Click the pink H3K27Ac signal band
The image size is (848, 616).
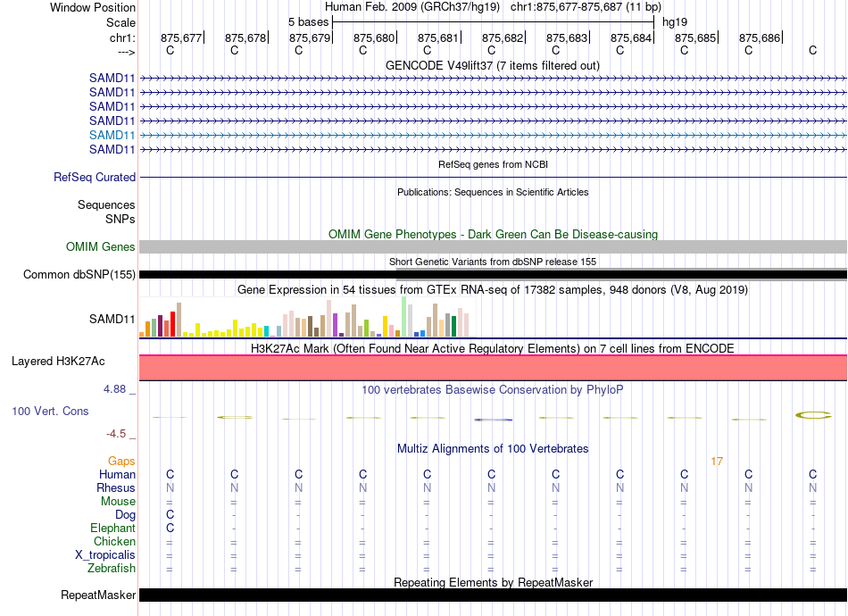click(x=493, y=368)
